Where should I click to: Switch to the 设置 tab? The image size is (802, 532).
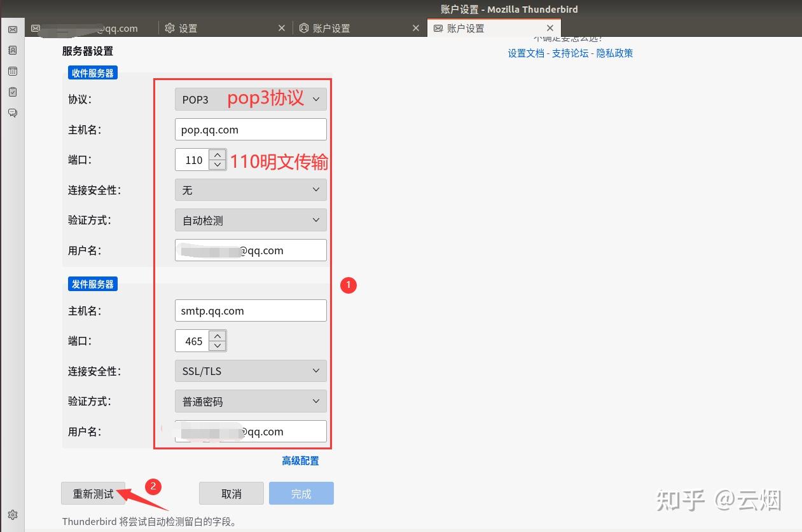pyautogui.click(x=188, y=28)
